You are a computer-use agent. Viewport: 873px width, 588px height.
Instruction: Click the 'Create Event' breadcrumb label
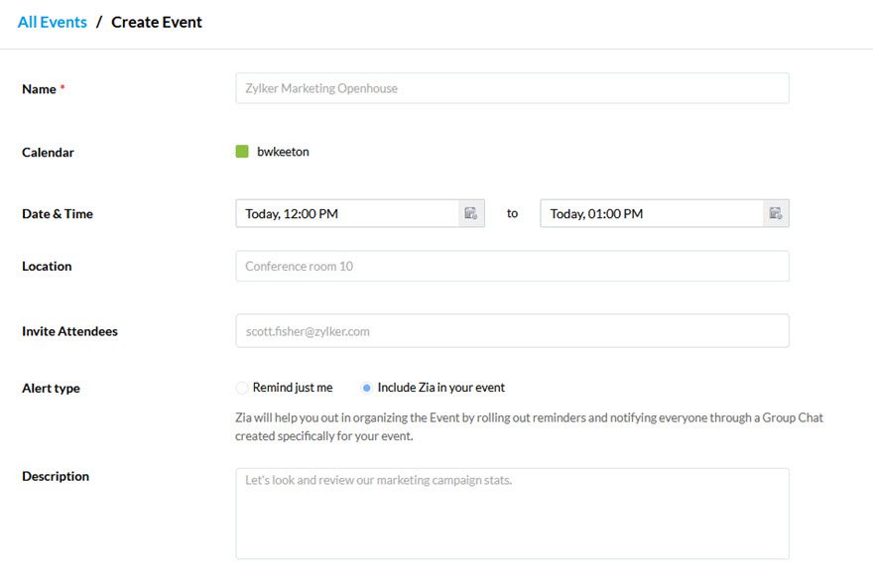tap(156, 21)
